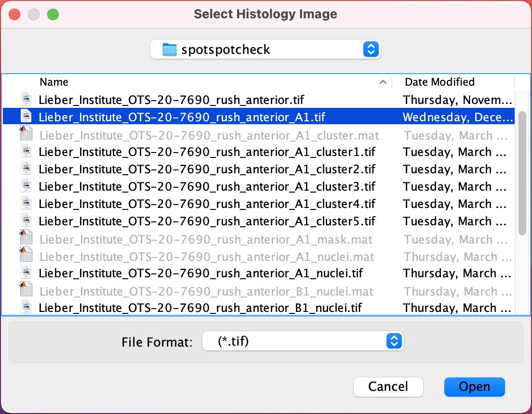532x414 pixels.
Task: Click the Cancel button
Action: coord(388,387)
